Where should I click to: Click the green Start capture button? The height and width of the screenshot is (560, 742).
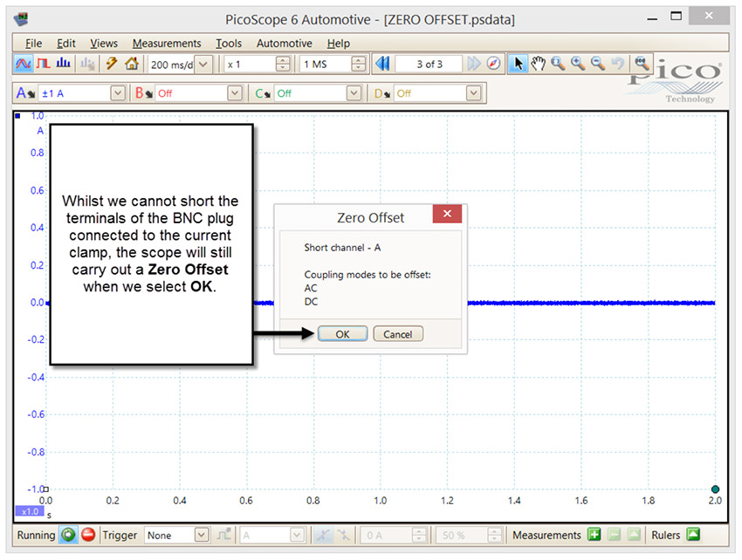point(68,535)
